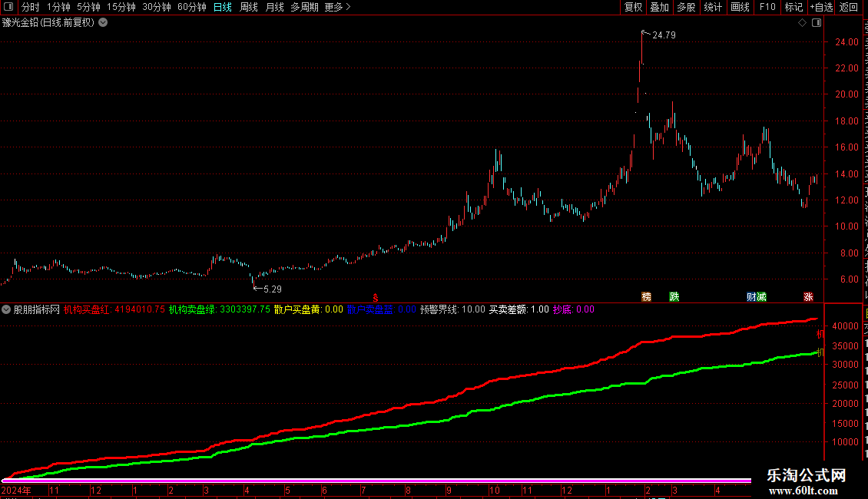The height and width of the screenshot is (499, 868).
Task: Select the 5分钟 period
Action: click(88, 7)
